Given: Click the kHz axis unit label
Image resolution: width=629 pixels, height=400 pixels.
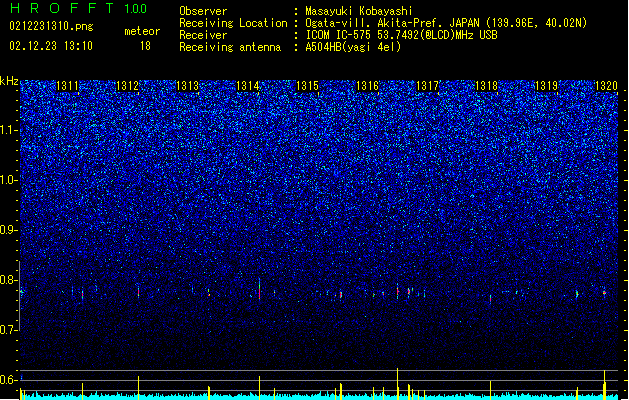Looking at the screenshot, I should tap(9, 81).
